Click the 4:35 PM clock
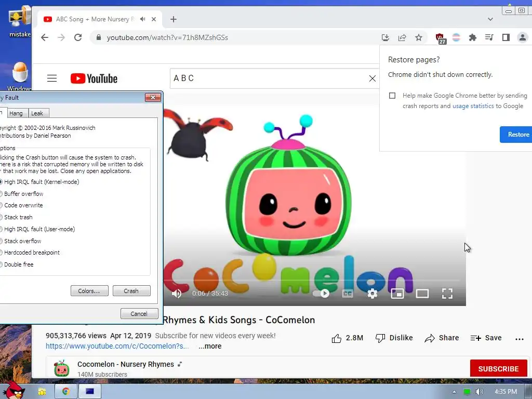532x399 pixels. coord(506,392)
